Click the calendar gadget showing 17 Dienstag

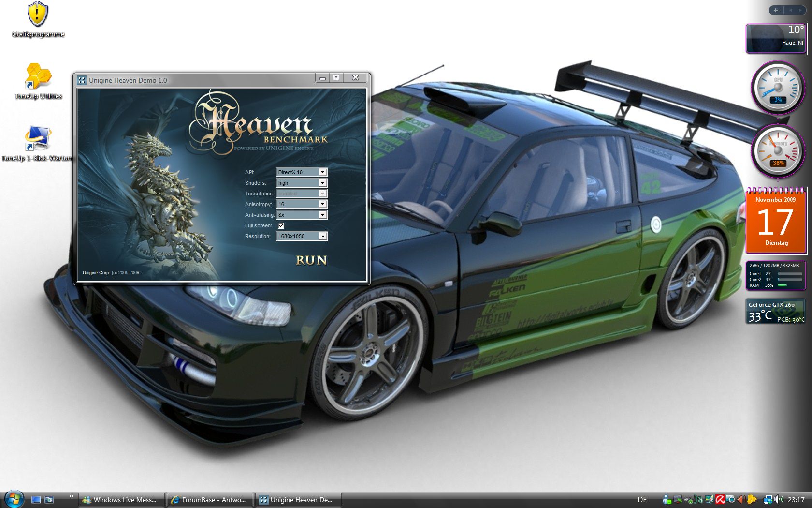(x=775, y=221)
